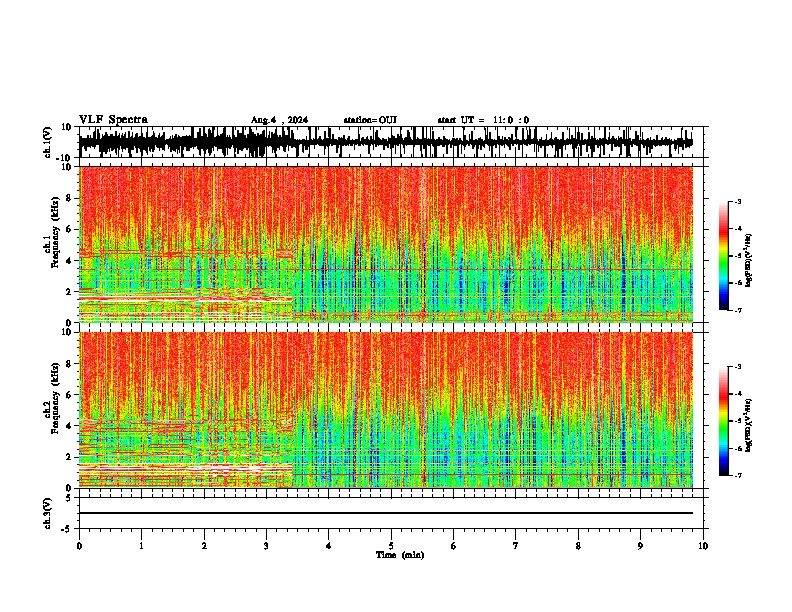The image size is (792, 612).
Task: Click time axis tick label 1
Action: pyautogui.click(x=141, y=546)
